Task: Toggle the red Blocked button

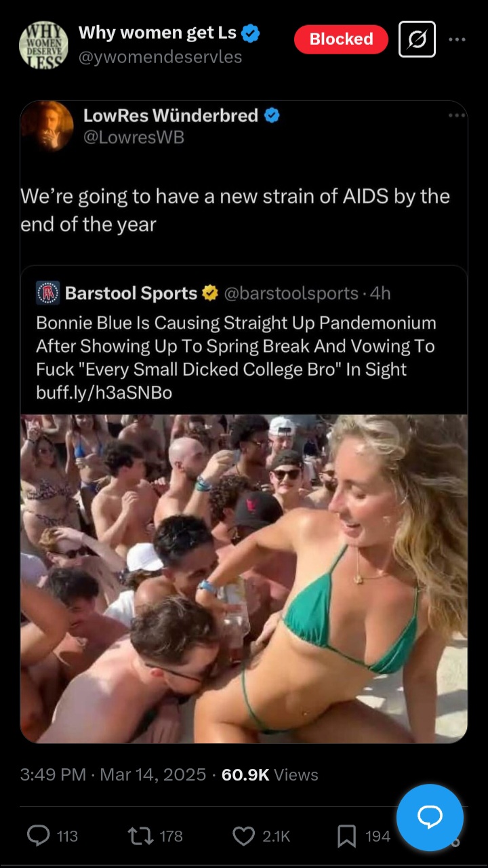Action: pyautogui.click(x=341, y=39)
